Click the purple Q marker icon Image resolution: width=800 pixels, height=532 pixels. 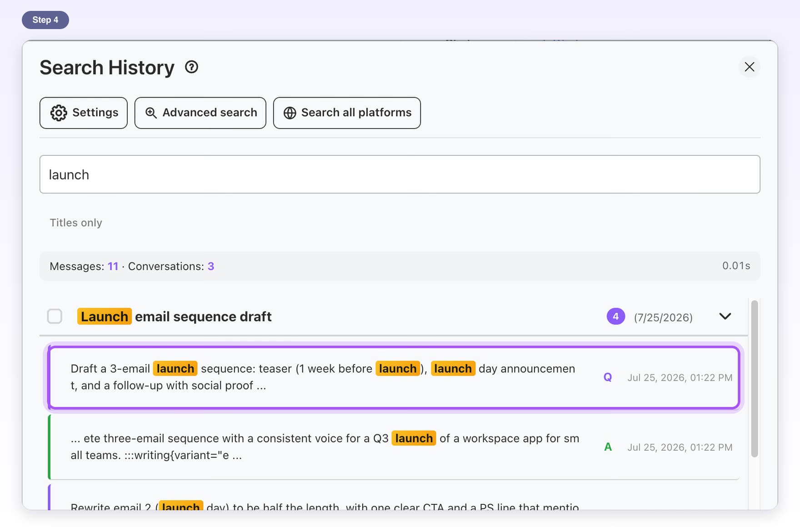coord(608,377)
